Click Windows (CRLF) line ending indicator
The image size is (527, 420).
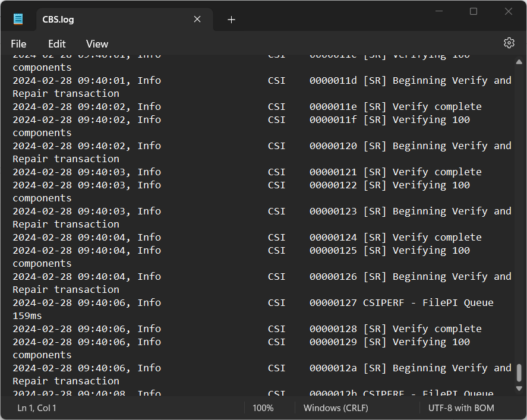(x=336, y=408)
